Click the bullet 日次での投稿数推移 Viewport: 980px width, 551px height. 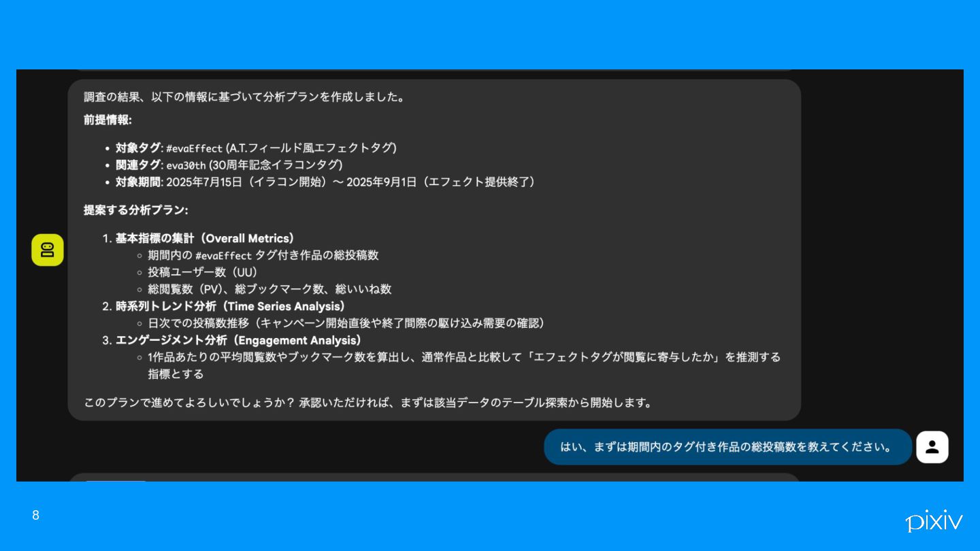[346, 323]
